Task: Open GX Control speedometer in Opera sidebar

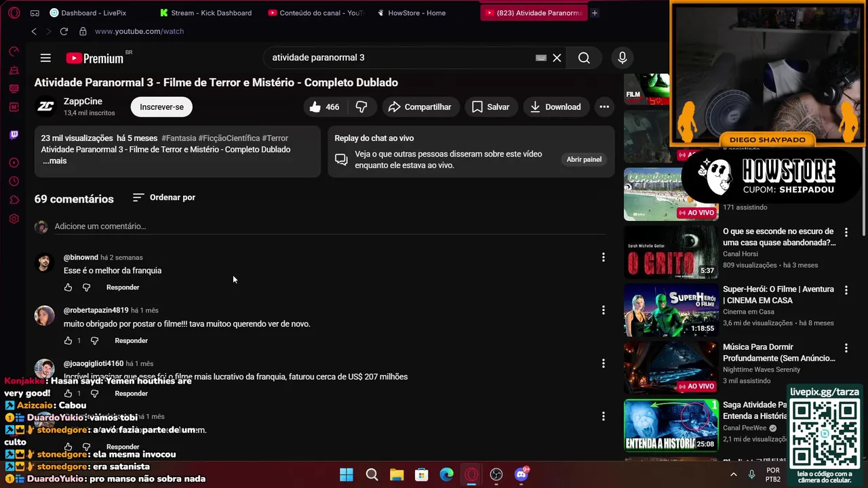Action: point(14,52)
